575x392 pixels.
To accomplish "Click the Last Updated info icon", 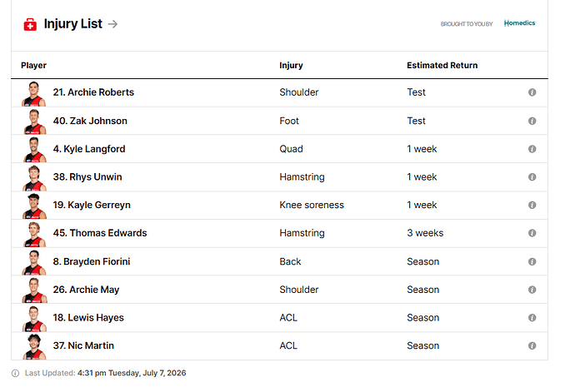I will (15, 374).
